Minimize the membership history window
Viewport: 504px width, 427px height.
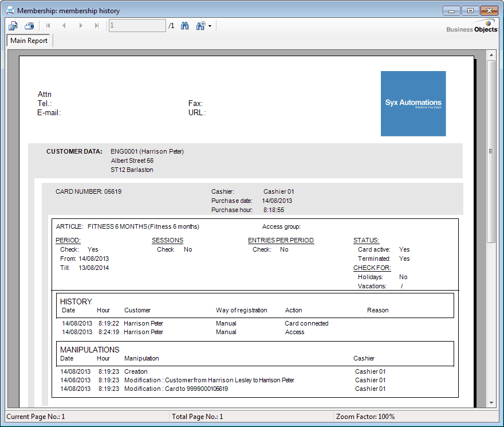click(x=452, y=10)
